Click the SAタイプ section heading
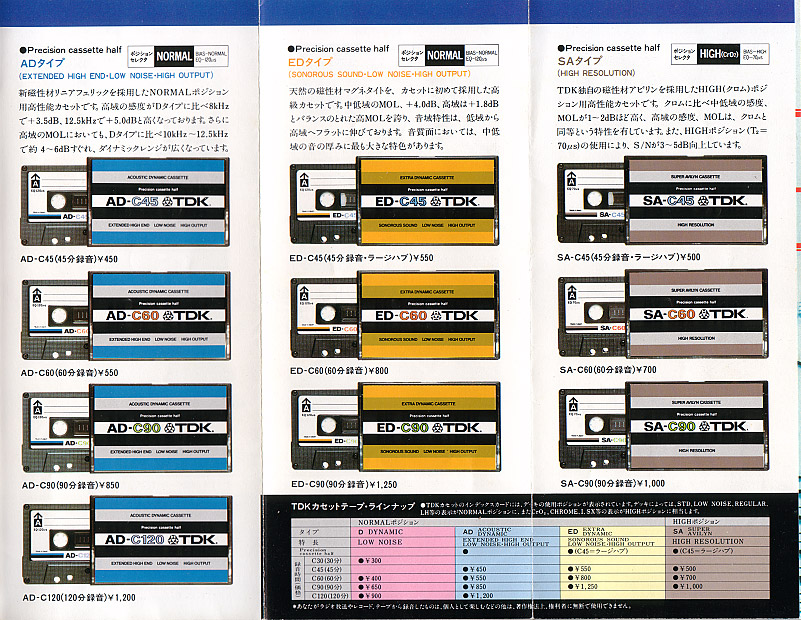This screenshot has width=801, height=620. [x=582, y=61]
